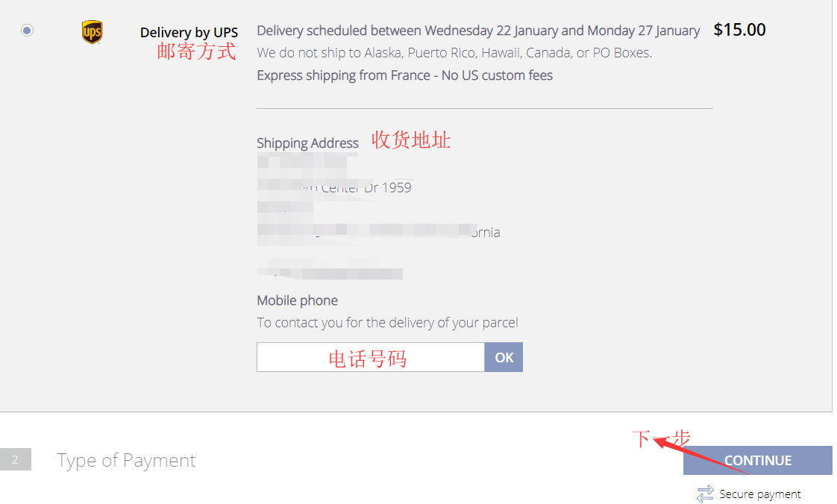This screenshot has height=504, width=837.
Task: Click the Delivery by UPS label
Action: [189, 32]
